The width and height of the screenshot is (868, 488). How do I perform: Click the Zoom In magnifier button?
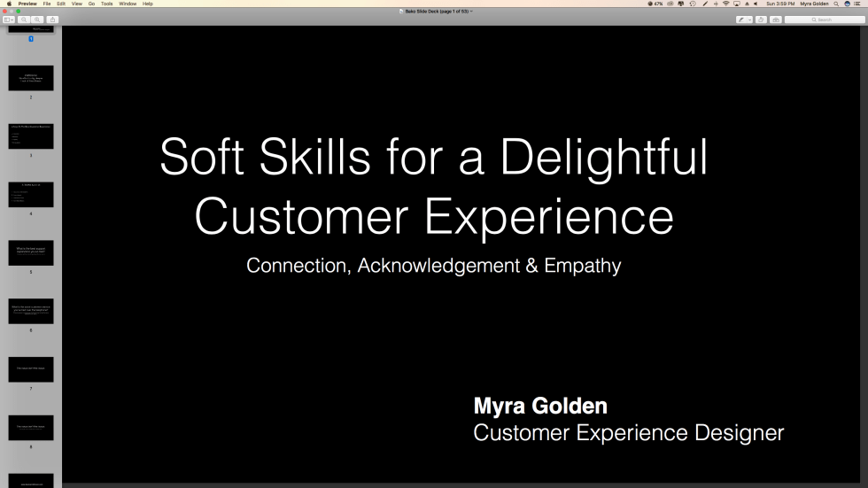37,19
